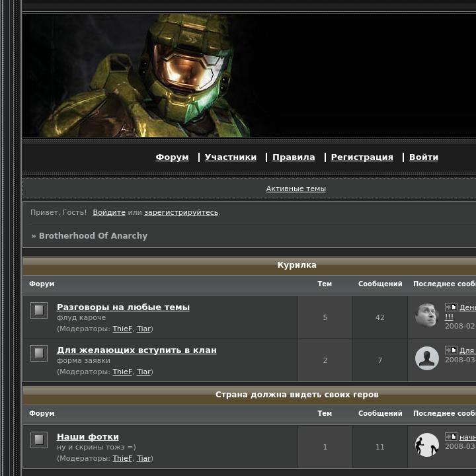476x476 pixels.
Task: Click the Войти login menu link
Action: (x=424, y=157)
